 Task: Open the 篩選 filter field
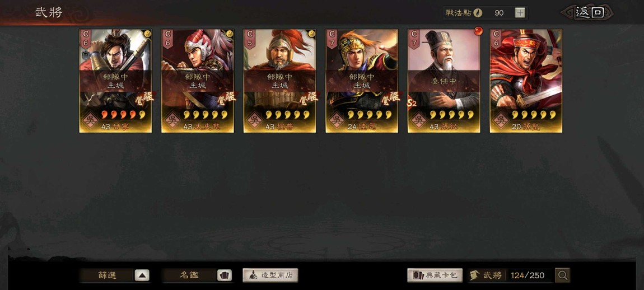point(106,275)
